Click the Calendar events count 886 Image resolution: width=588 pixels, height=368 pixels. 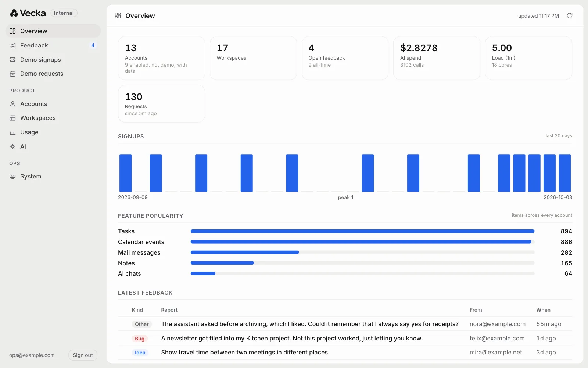[x=566, y=242]
